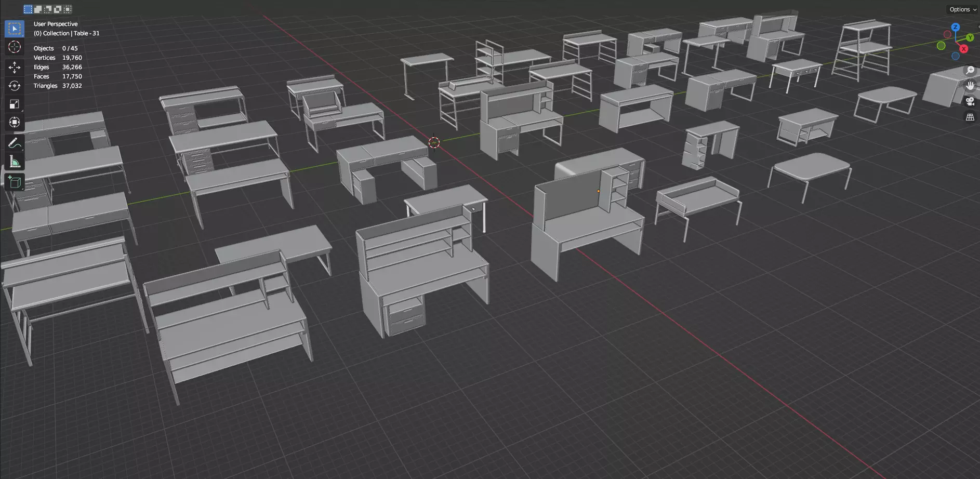Image resolution: width=980 pixels, height=479 pixels.
Task: Set selection mode to Subtract
Action: [48, 9]
